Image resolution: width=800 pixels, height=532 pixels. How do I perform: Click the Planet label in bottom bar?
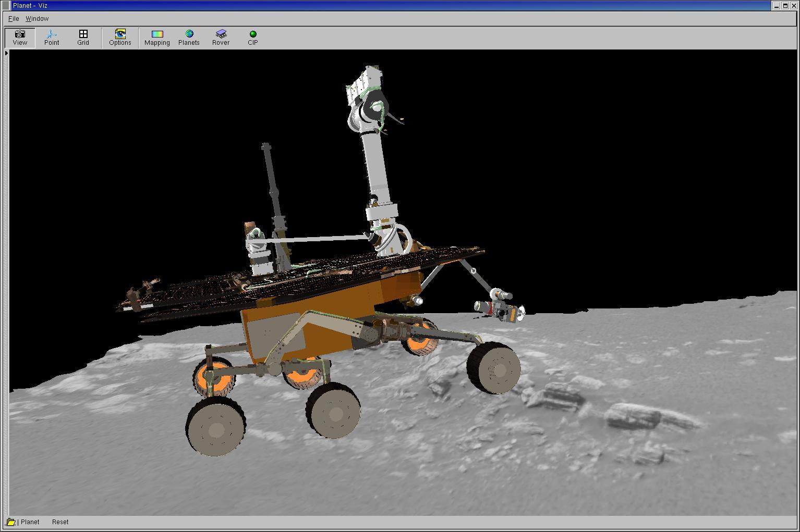pyautogui.click(x=30, y=522)
